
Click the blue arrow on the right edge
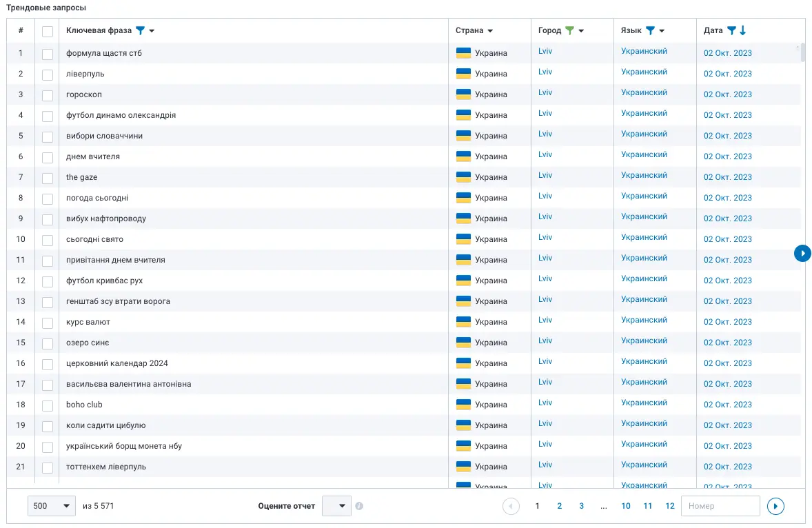(x=802, y=253)
